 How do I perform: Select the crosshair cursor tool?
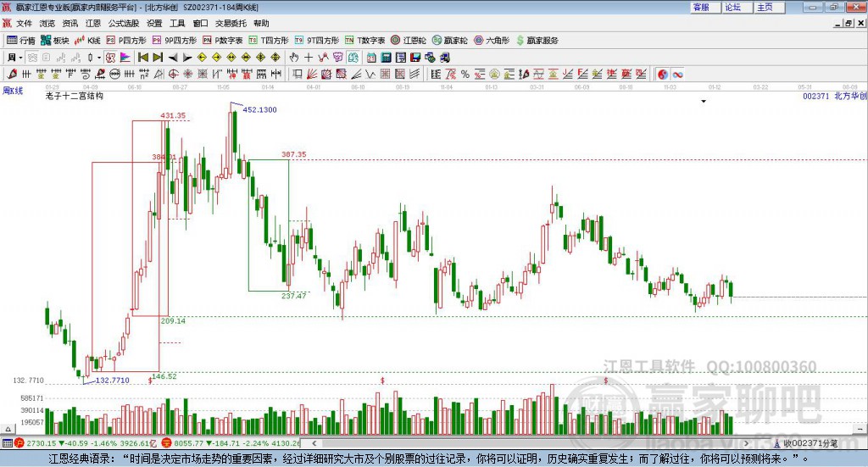309,58
